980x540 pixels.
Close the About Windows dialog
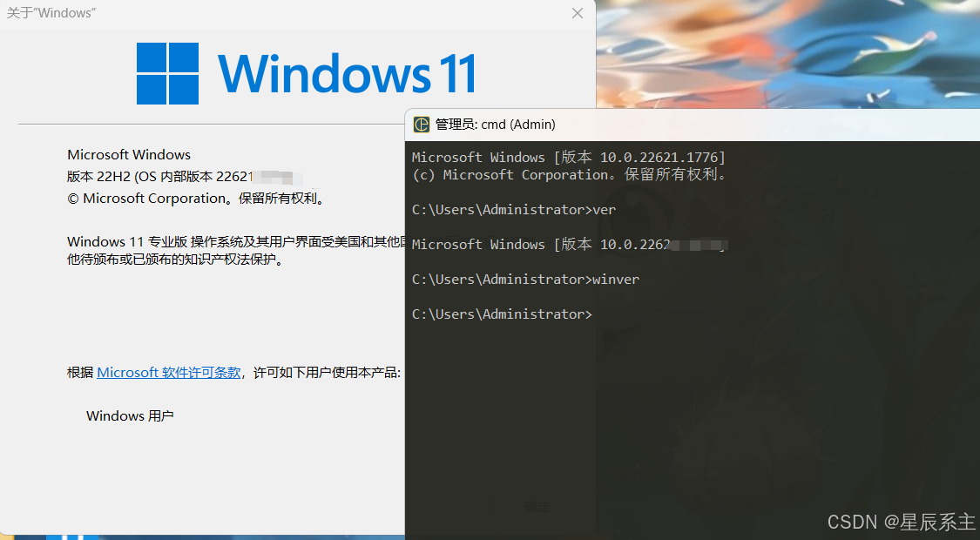click(578, 13)
